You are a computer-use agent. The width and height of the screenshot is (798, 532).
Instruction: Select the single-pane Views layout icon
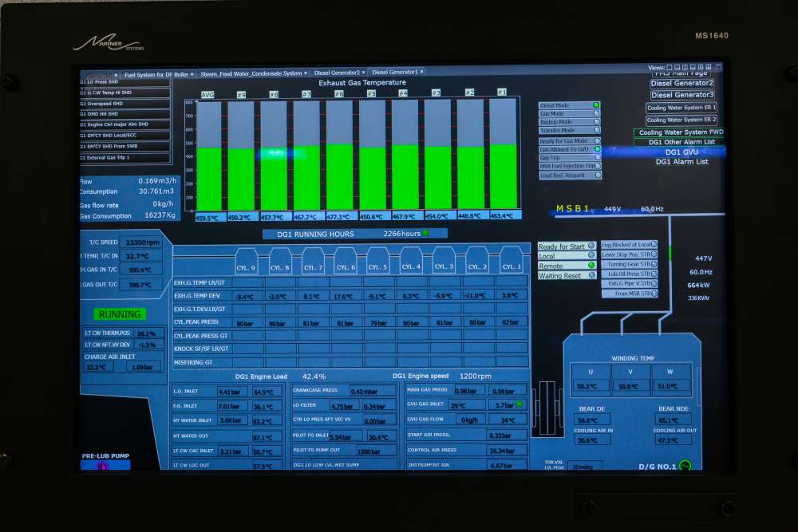point(670,67)
